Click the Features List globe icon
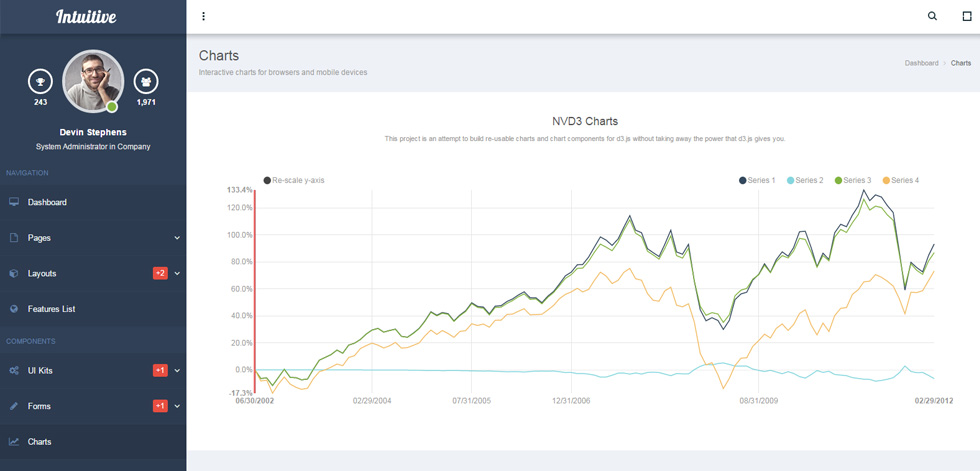 (14, 309)
